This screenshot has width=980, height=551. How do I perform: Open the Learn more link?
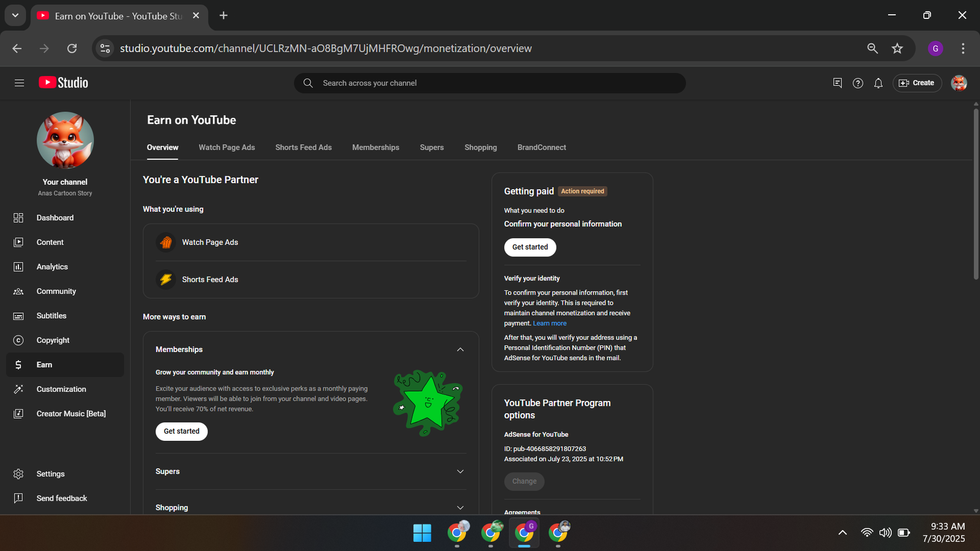[549, 323]
